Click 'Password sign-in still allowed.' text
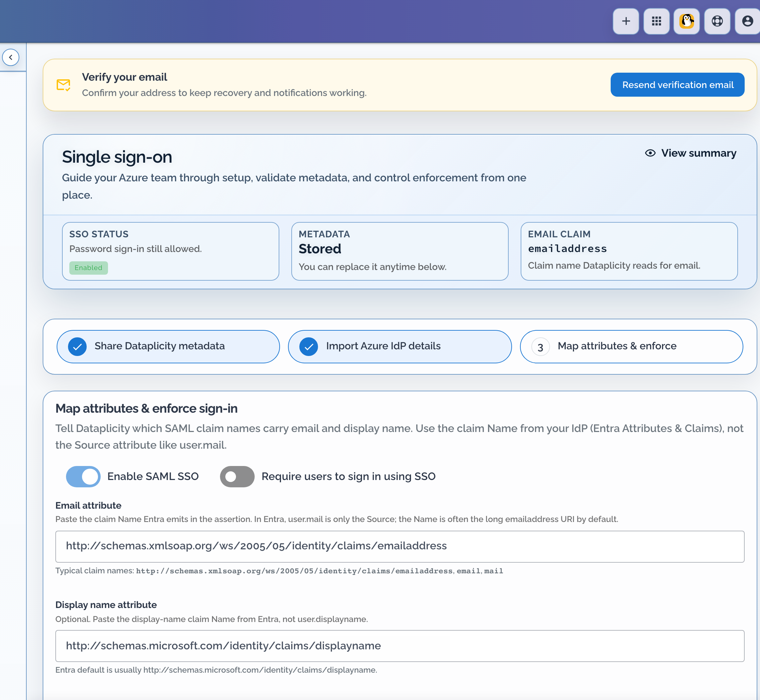 coord(135,249)
